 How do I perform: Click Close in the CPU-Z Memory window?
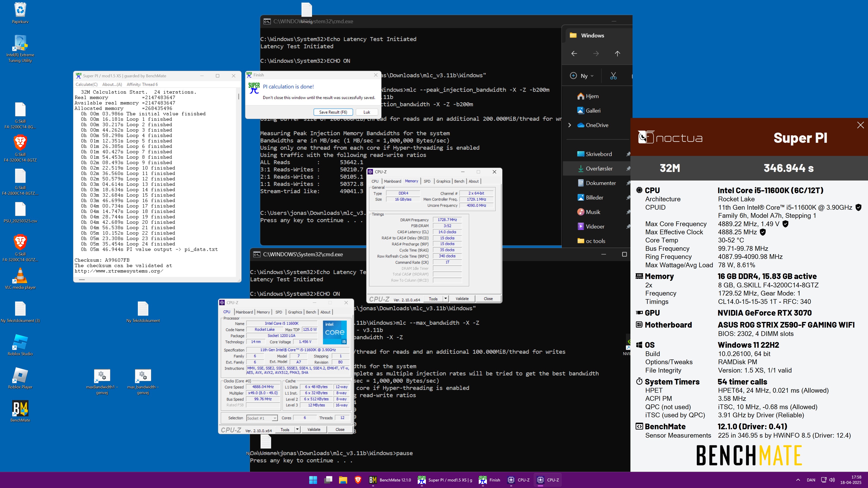pyautogui.click(x=488, y=299)
